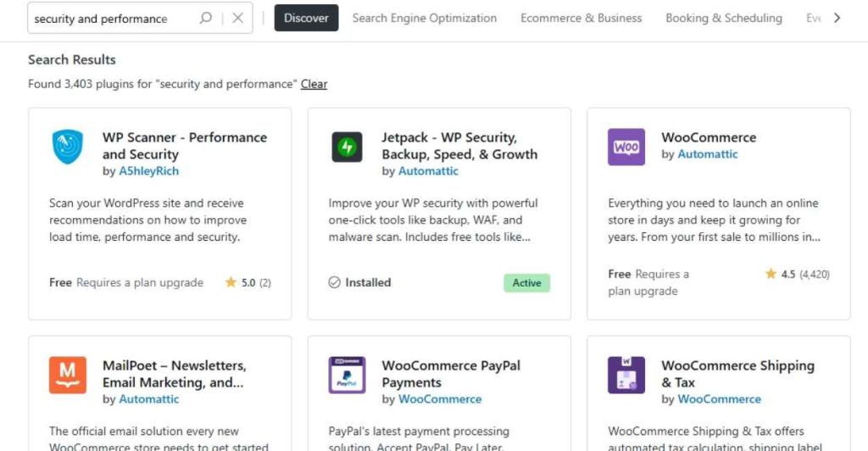Open the MailPoet plugin icon
This screenshot has width=868, height=451.
coord(68,375)
